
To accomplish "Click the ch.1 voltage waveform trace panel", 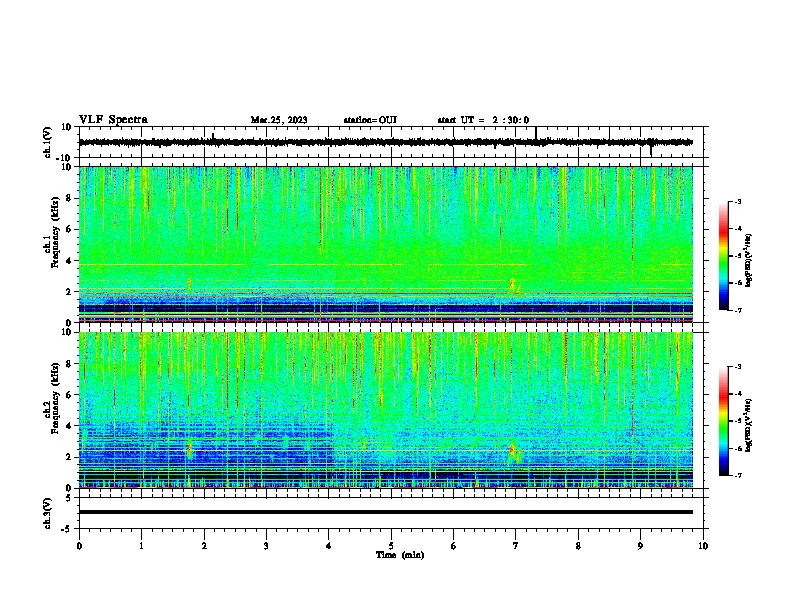I will click(x=391, y=142).
